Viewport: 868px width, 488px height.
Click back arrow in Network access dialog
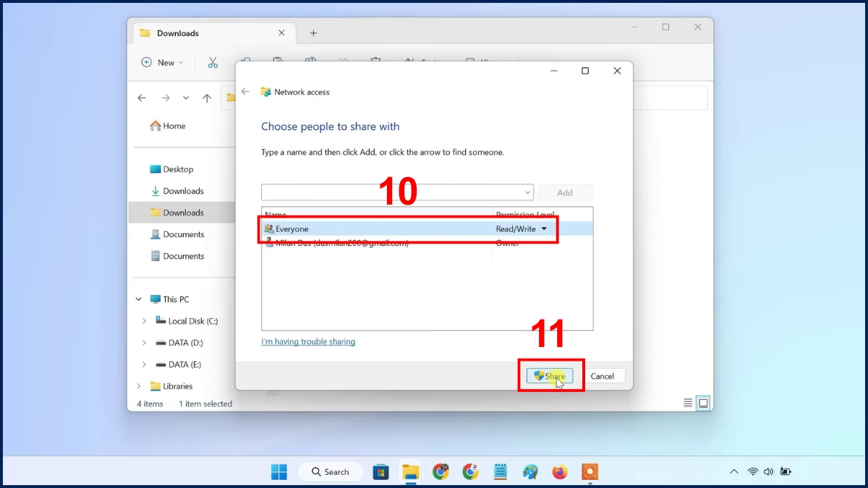point(246,92)
